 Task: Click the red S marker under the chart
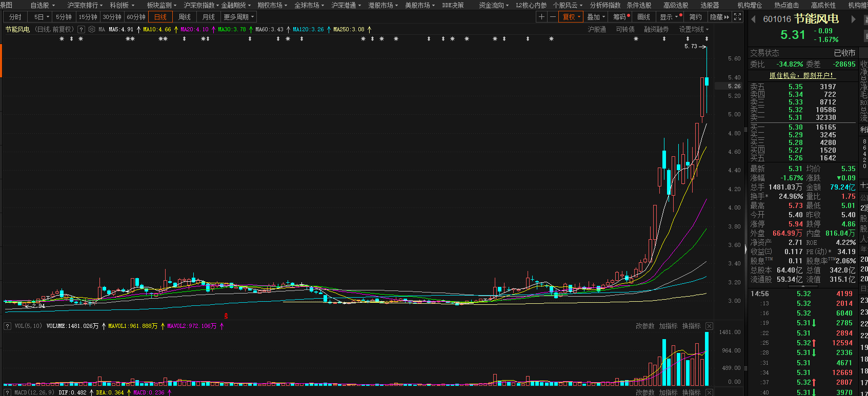coord(226,316)
